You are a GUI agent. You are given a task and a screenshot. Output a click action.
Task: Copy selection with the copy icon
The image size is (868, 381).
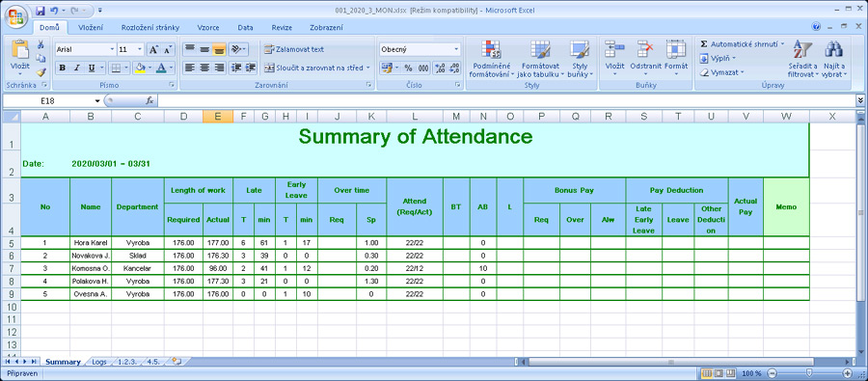41,58
